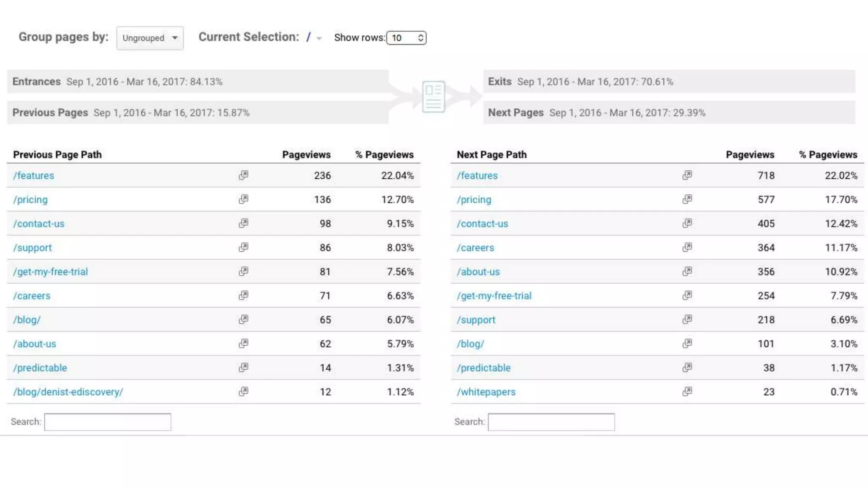868x488 pixels.
Task: Open the /whitepapers next page link
Action: coord(486,392)
